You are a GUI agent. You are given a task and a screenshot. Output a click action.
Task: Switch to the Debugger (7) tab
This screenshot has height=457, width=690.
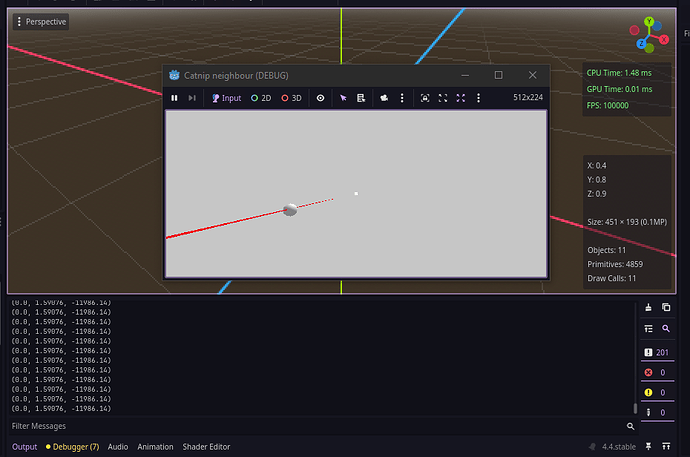pyautogui.click(x=72, y=447)
